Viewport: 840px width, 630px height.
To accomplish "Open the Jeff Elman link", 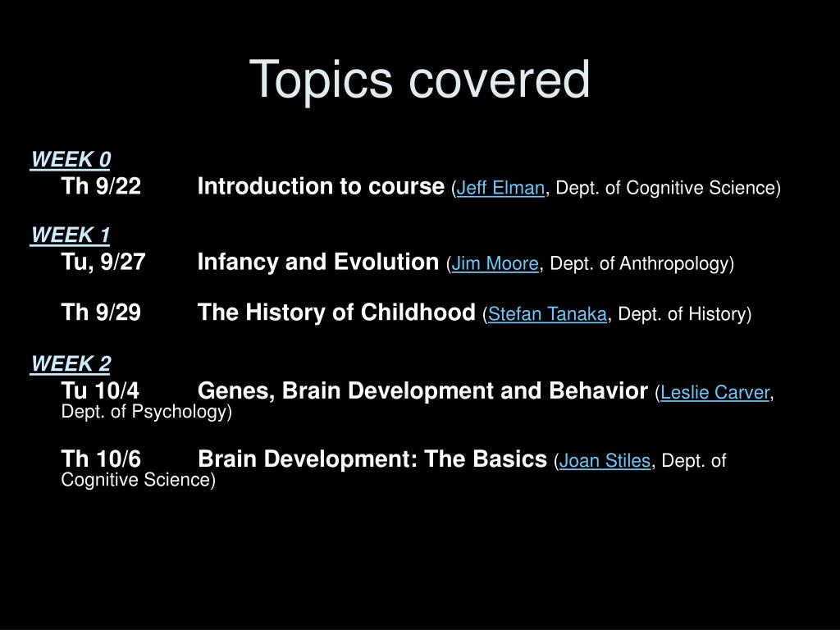I will click(500, 188).
